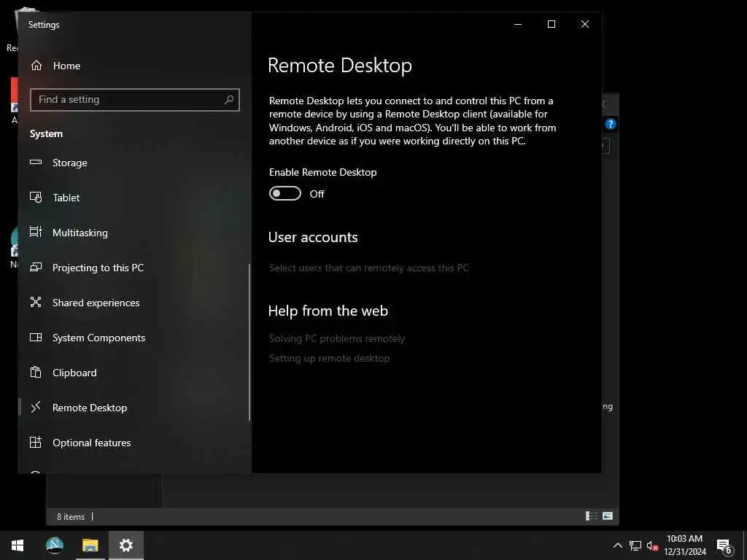747x560 pixels.
Task: Click the sidebar vertical scrollbar
Action: pos(249,343)
